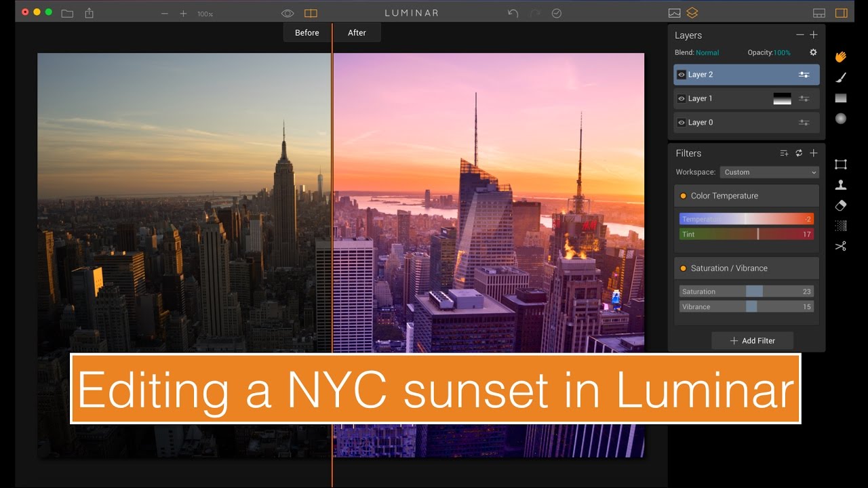The width and height of the screenshot is (868, 488).
Task: Open the history clock icon
Action: [x=557, y=13]
